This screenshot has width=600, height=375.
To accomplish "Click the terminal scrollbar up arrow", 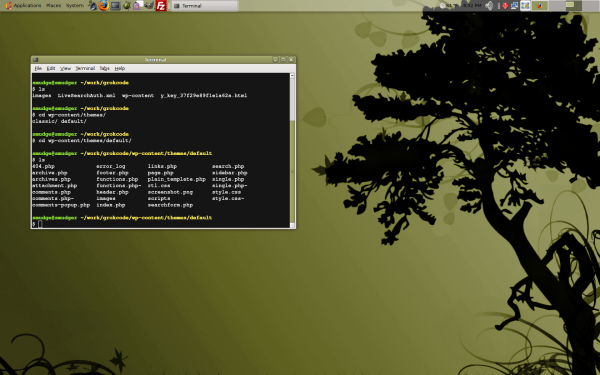I will [292, 76].
